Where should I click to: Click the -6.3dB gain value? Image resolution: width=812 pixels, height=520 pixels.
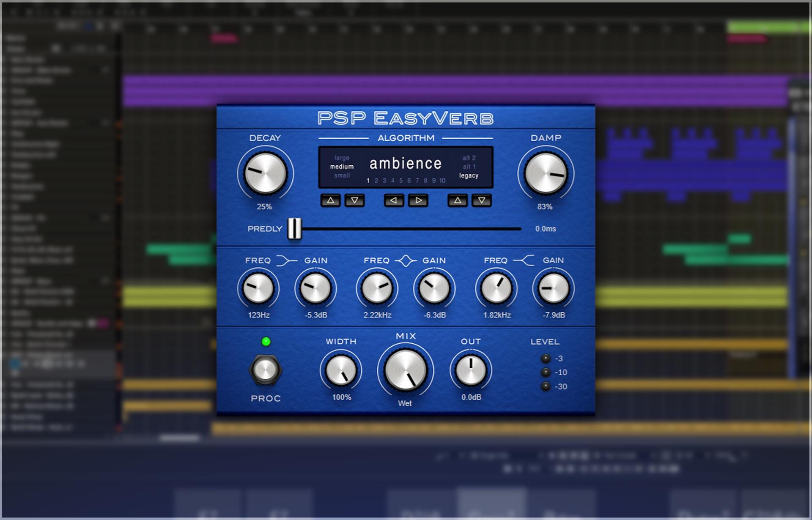click(x=435, y=315)
